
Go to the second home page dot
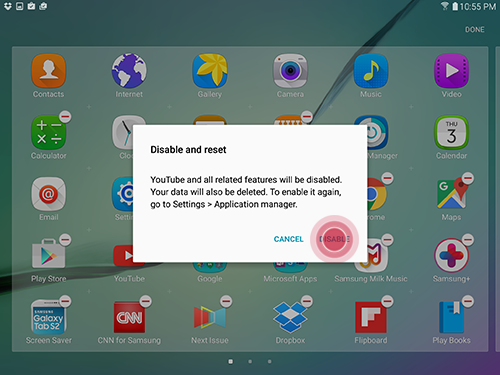point(250,361)
